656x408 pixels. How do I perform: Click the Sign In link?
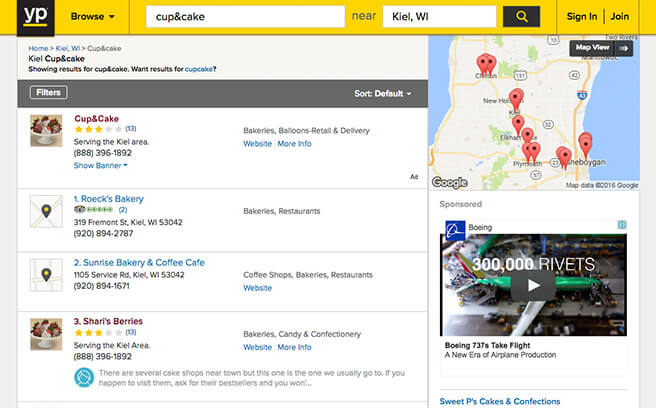pos(582,16)
